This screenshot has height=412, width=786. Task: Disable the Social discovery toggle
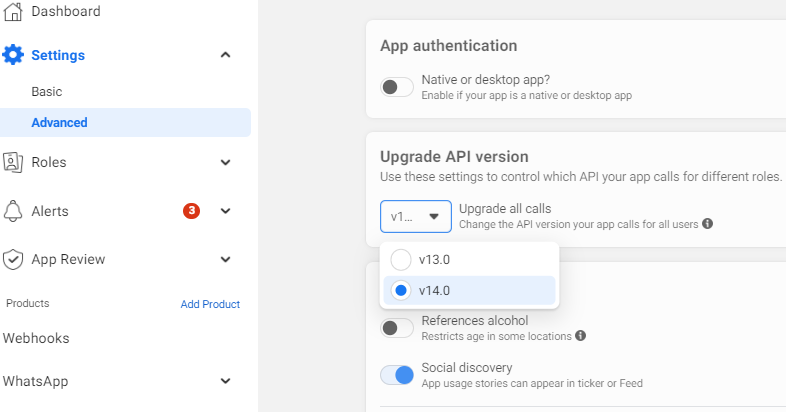point(397,375)
